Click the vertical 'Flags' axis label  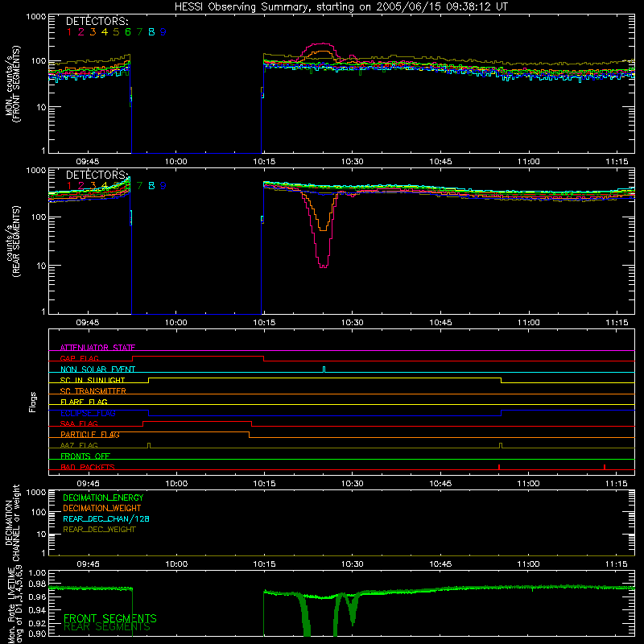(x=33, y=402)
